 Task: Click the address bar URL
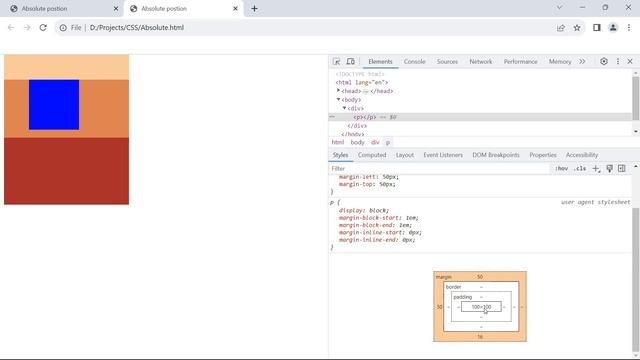137,28
